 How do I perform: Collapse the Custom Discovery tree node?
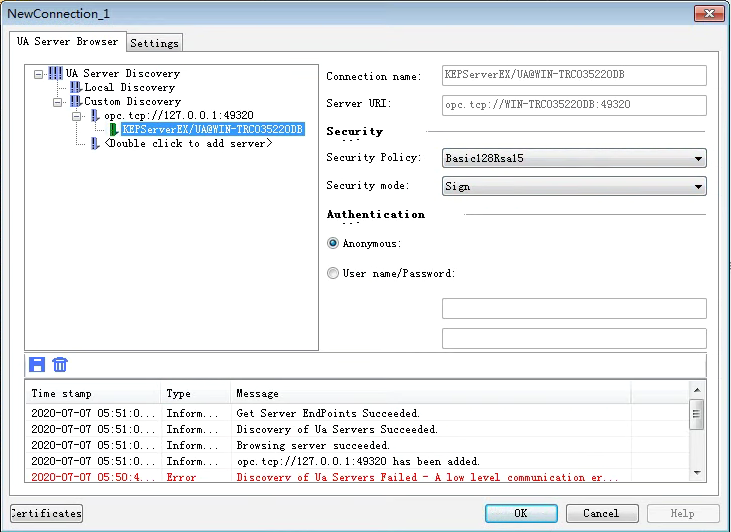tap(58, 102)
